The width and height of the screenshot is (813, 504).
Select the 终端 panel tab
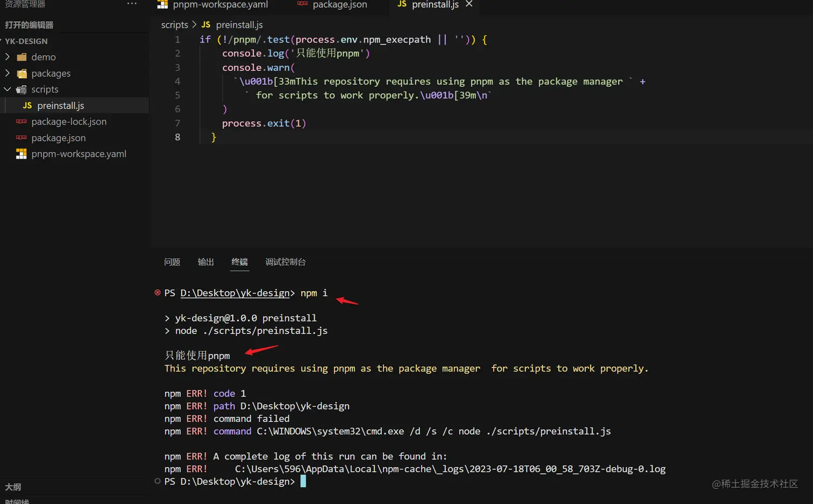point(240,262)
